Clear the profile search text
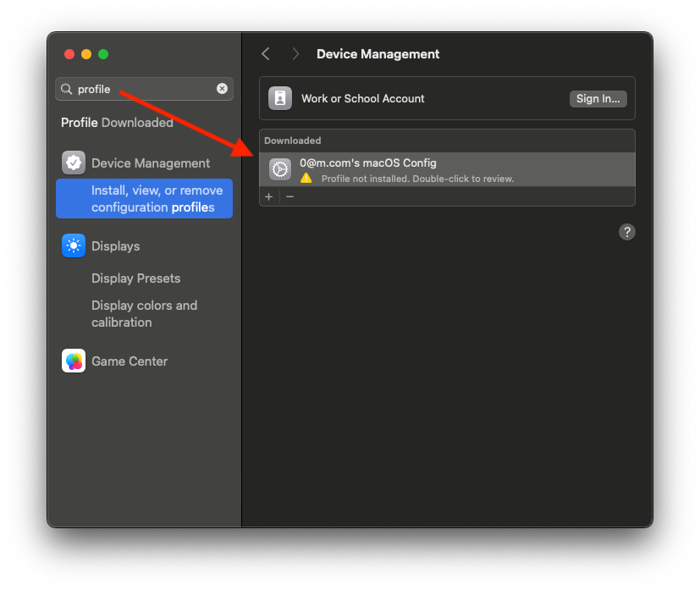 tap(222, 88)
